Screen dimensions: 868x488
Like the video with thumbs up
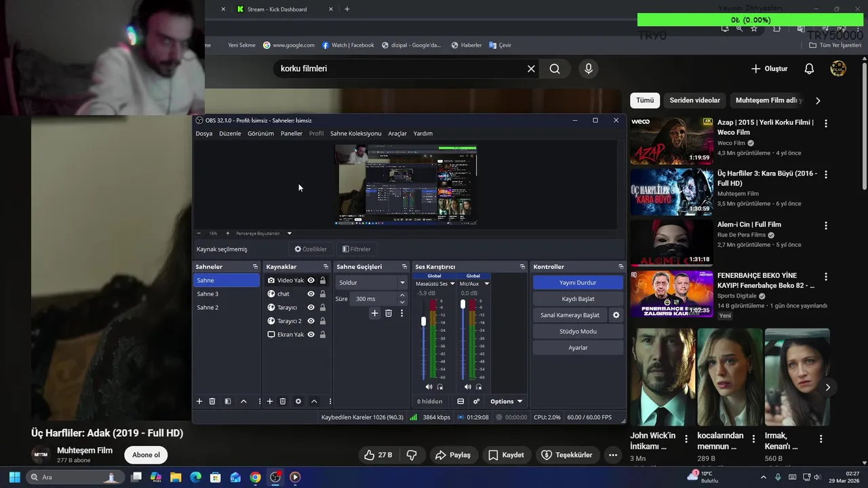click(378, 455)
